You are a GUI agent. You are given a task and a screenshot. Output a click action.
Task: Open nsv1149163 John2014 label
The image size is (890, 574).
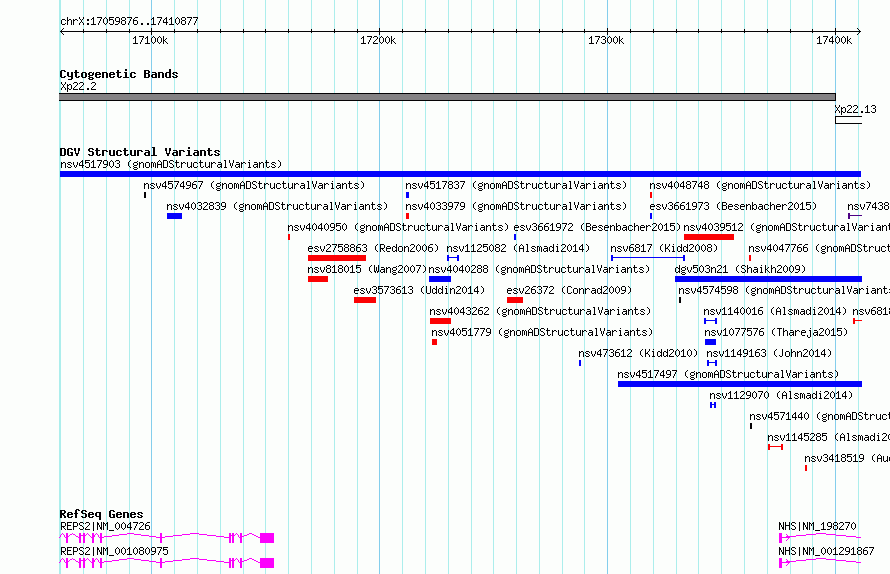tap(769, 353)
